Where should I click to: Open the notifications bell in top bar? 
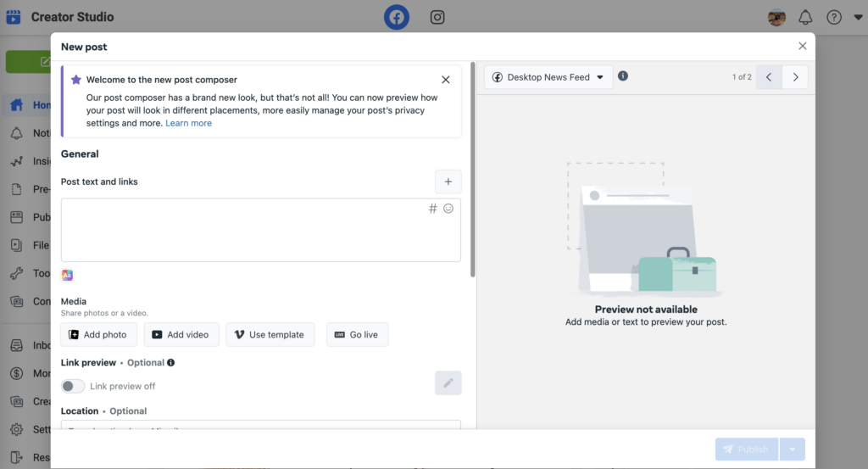(805, 17)
